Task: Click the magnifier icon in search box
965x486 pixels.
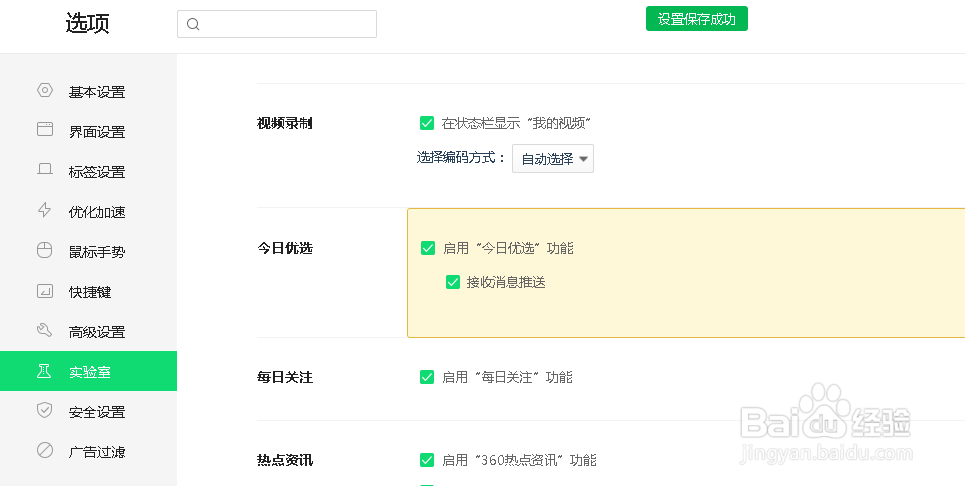Action: 193,25
